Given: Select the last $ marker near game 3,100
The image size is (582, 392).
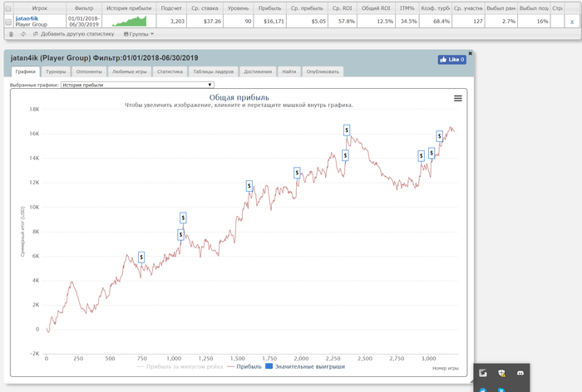Looking at the screenshot, I should coord(440,136).
